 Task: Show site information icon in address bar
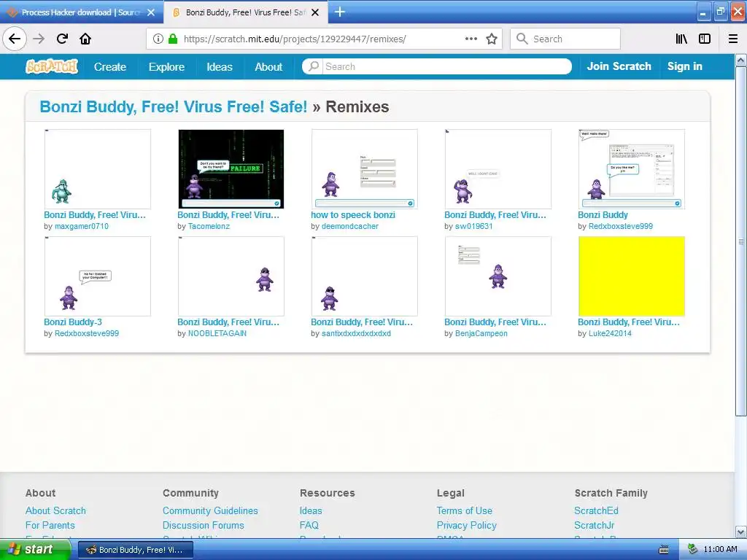point(158,39)
